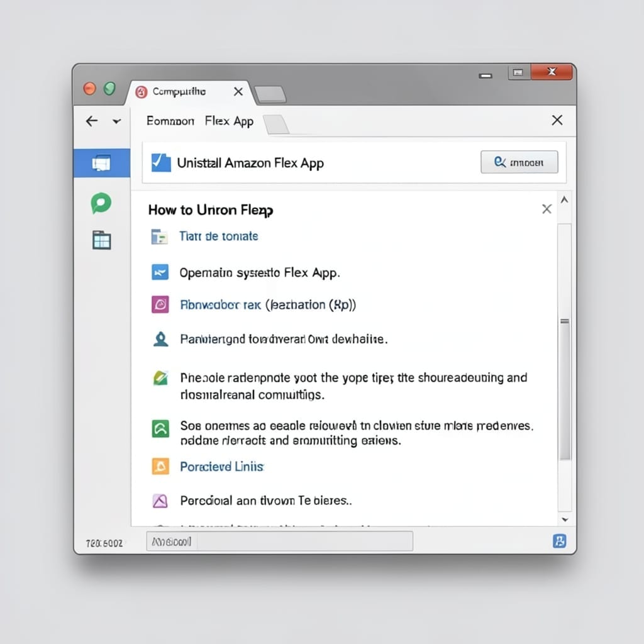Close the Compputho tab
This screenshot has width=644, height=644.
click(238, 92)
